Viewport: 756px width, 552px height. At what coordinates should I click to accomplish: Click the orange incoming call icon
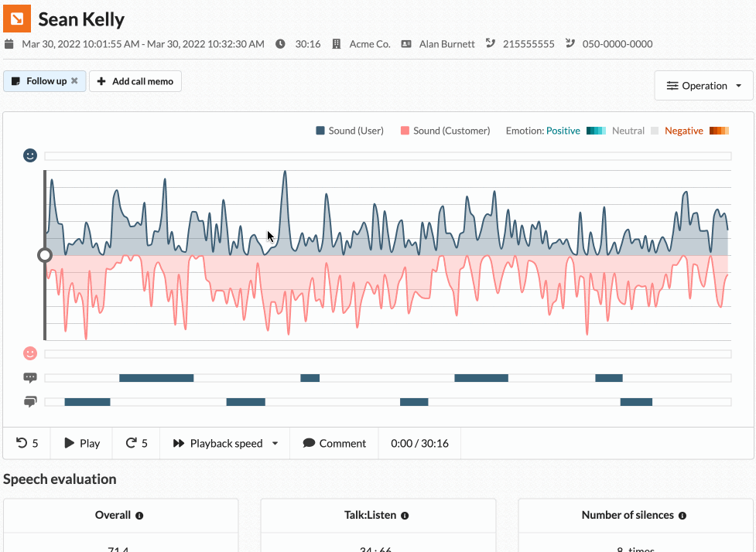(17, 19)
